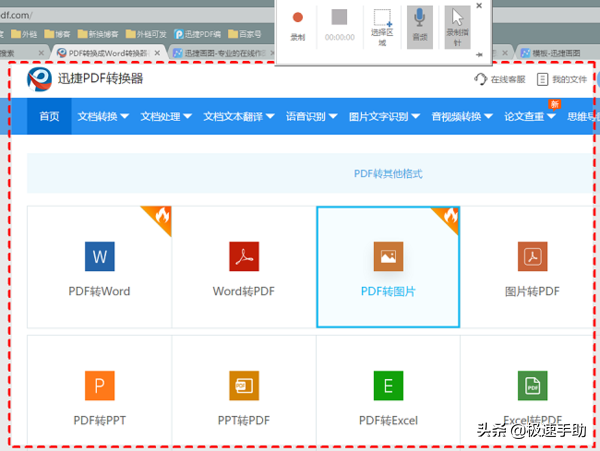Expand the 文档文本翻译 dropdown menu
The height and width of the screenshot is (451, 600).
(x=239, y=116)
